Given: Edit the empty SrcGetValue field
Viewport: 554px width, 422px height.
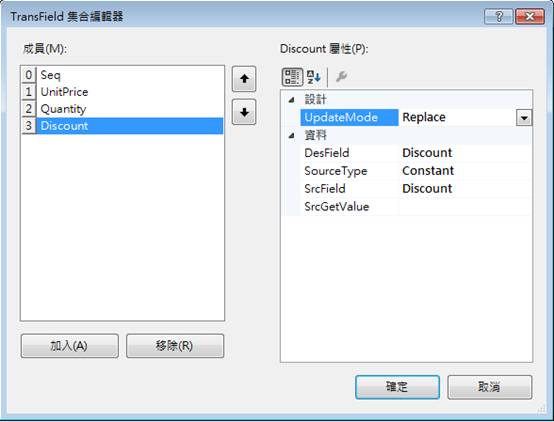Looking at the screenshot, I should tap(465, 207).
